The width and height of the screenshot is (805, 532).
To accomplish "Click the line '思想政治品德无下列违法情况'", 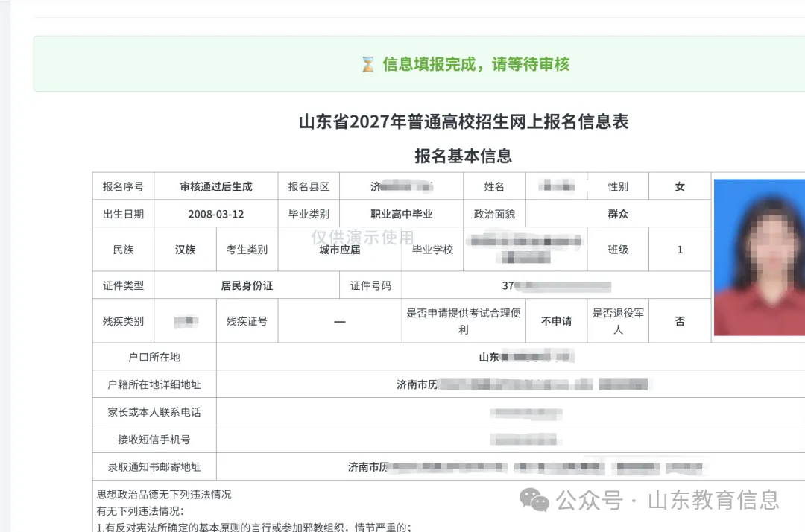I will point(164,495).
